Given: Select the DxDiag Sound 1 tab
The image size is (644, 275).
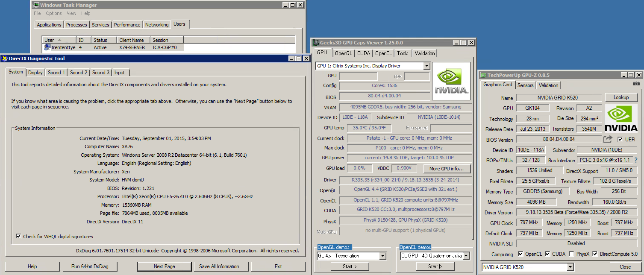Looking at the screenshot, I should point(56,73).
